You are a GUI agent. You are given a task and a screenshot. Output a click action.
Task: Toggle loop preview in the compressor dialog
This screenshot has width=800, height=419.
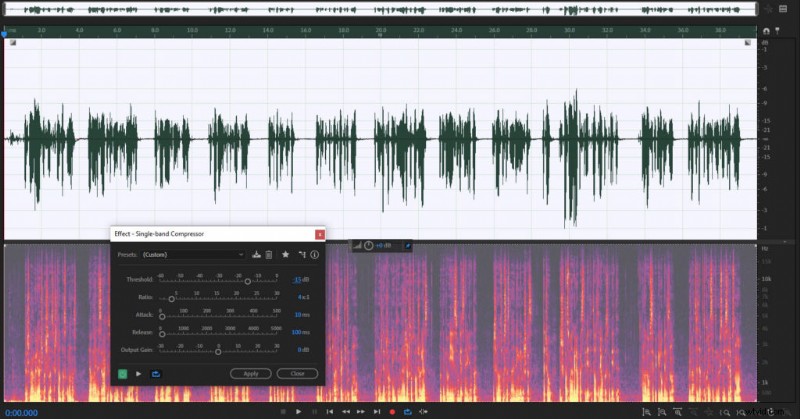click(156, 374)
